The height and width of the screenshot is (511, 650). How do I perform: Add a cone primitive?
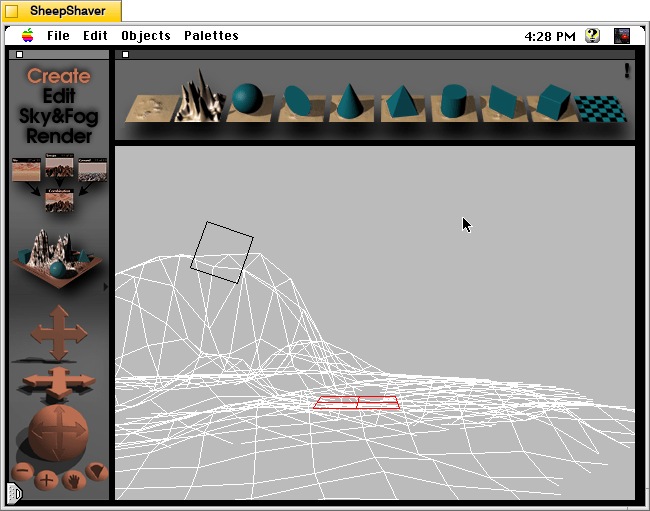pos(351,102)
